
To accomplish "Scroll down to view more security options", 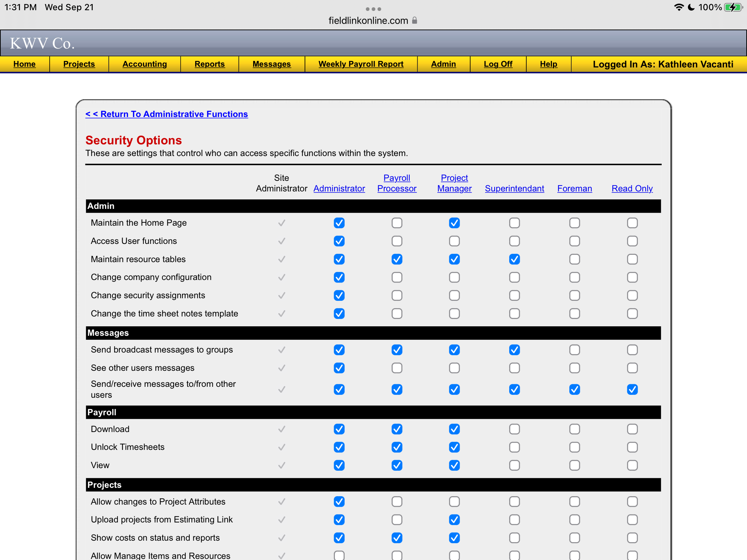I will pos(373,529).
